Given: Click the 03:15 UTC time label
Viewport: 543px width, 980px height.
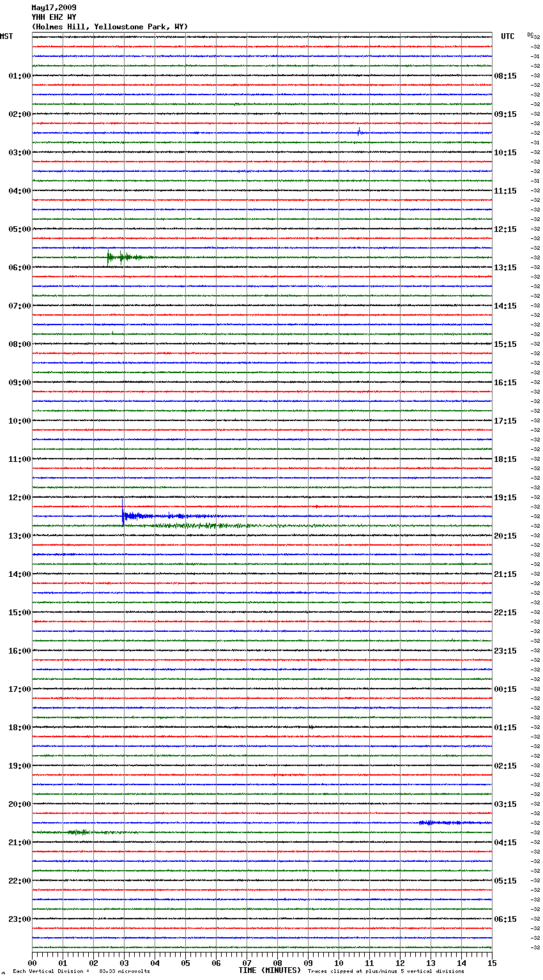Looking at the screenshot, I should 505,804.
